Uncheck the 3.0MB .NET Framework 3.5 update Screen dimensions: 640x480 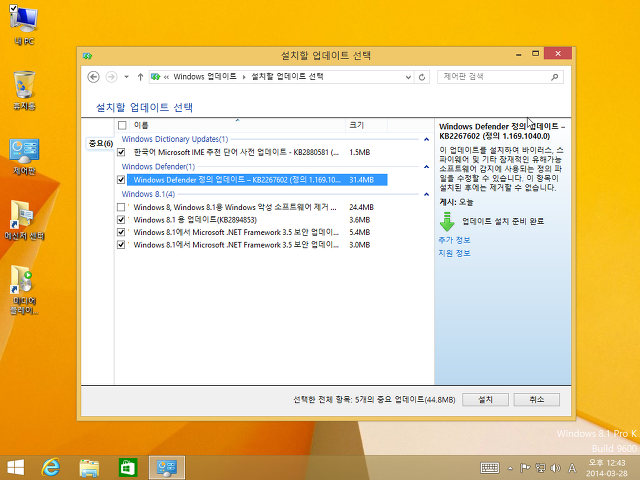pyautogui.click(x=121, y=245)
